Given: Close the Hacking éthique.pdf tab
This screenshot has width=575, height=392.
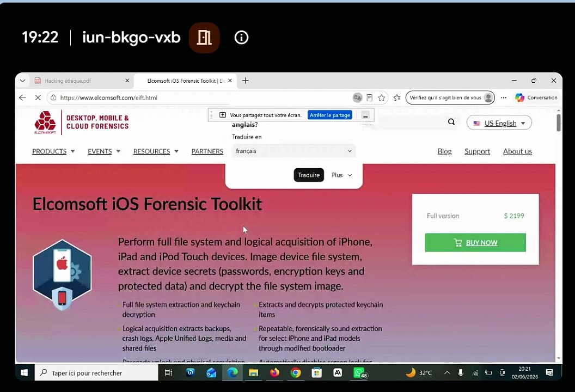Looking at the screenshot, I should pos(127,81).
